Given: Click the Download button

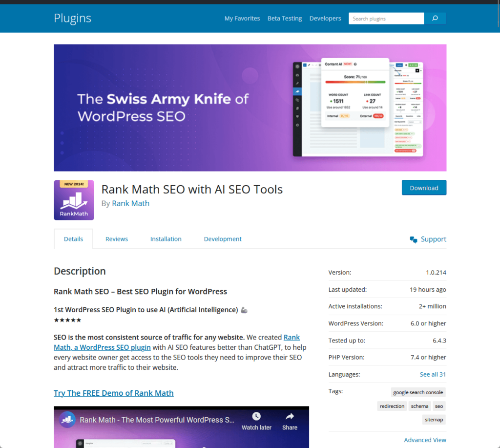Looking at the screenshot, I should 424,188.
